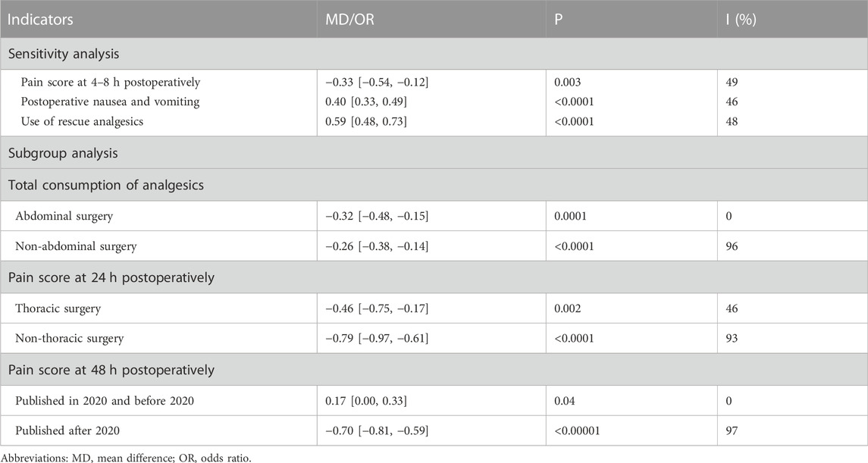Select the MD/OR column header
The height and width of the screenshot is (463, 868).
coord(350,20)
